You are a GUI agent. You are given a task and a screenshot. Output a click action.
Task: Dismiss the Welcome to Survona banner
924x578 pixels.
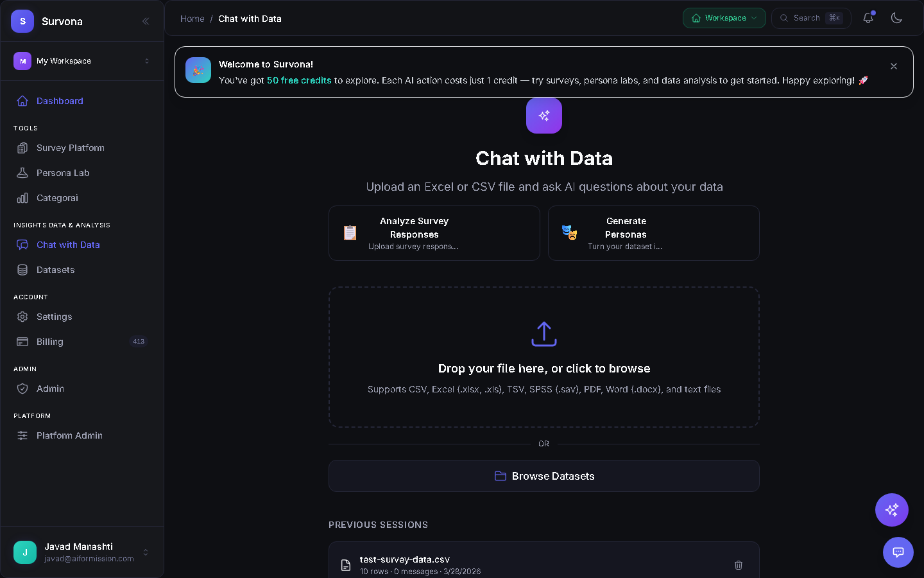(893, 66)
